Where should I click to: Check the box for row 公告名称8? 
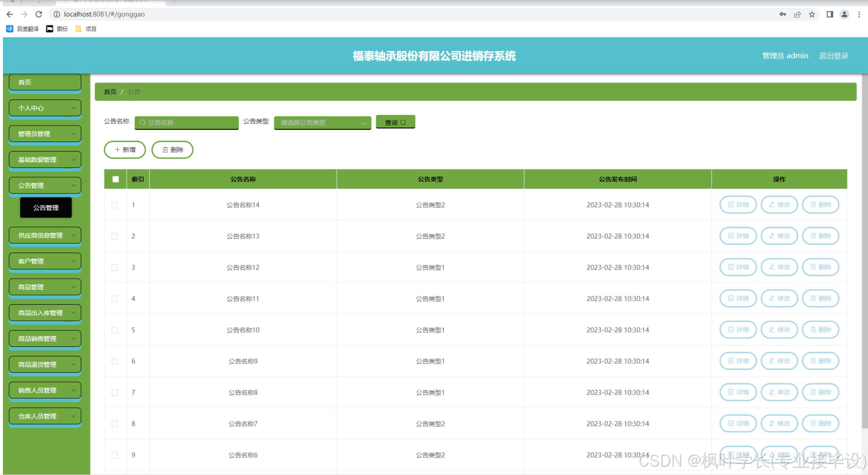pyautogui.click(x=115, y=392)
